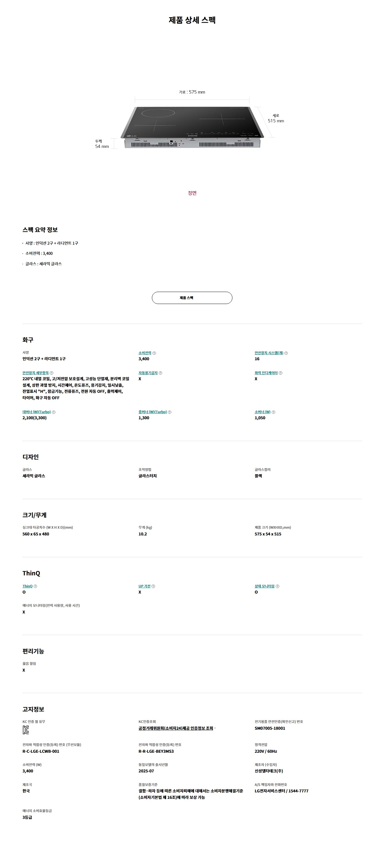Click the info icon next to 소비전력

point(154,353)
